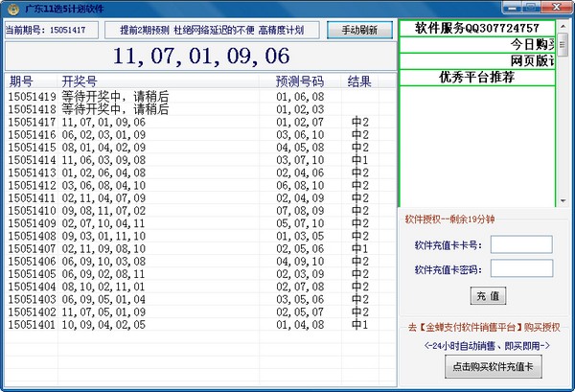Click 中1 result for period 15051407
The width and height of the screenshot is (575, 392).
click(359, 248)
